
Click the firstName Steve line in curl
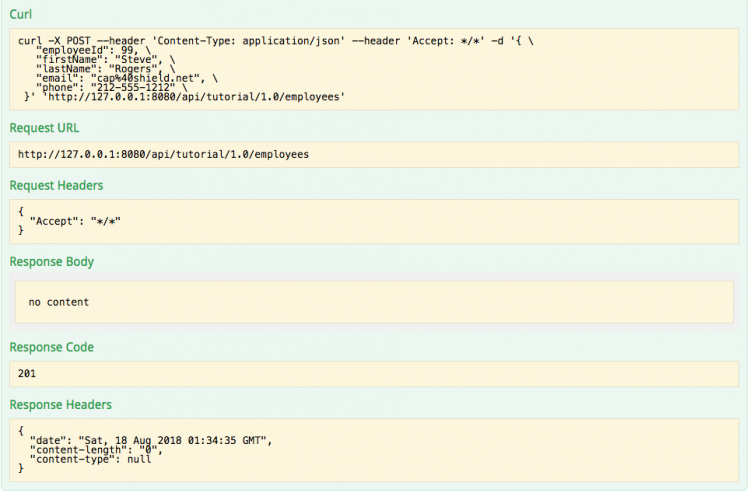point(105,60)
